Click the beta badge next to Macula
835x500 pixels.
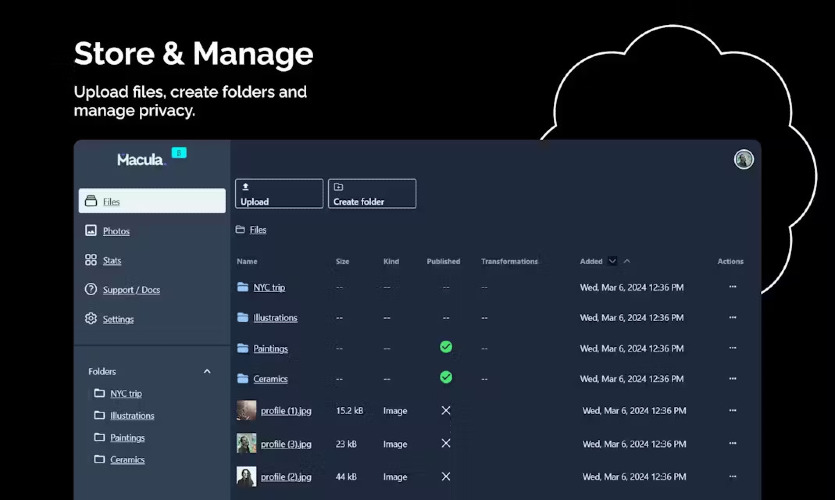(179, 153)
